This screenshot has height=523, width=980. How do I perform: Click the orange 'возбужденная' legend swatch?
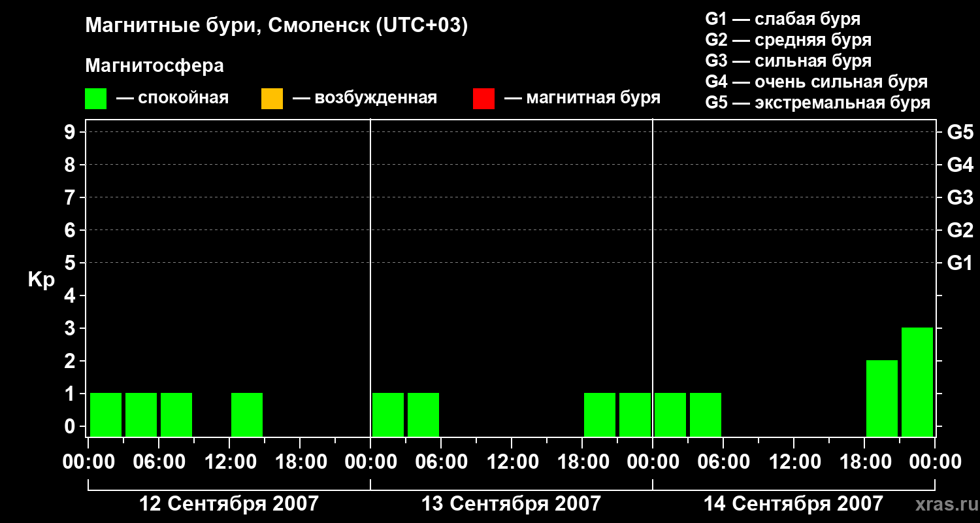(272, 99)
